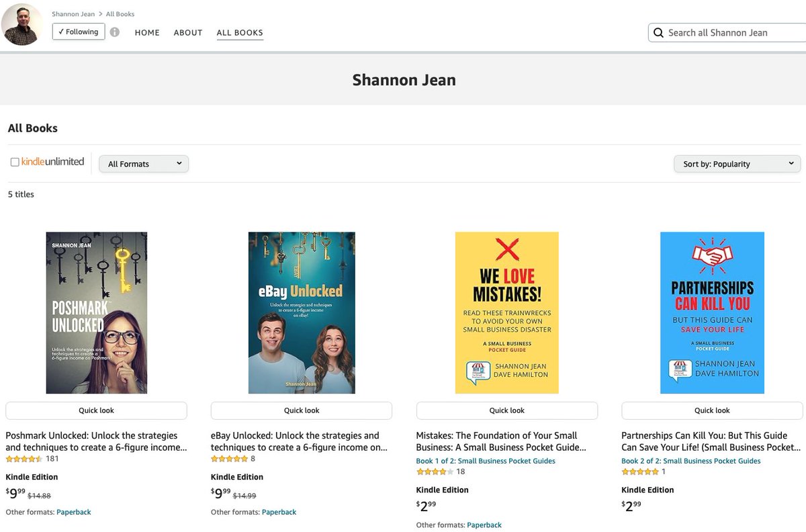Go to the HOME tab
806x532 pixels.
(x=147, y=32)
